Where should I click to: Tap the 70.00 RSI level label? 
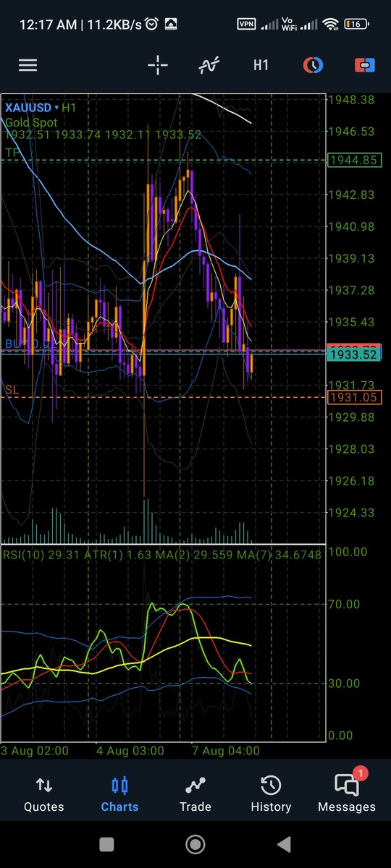345,604
